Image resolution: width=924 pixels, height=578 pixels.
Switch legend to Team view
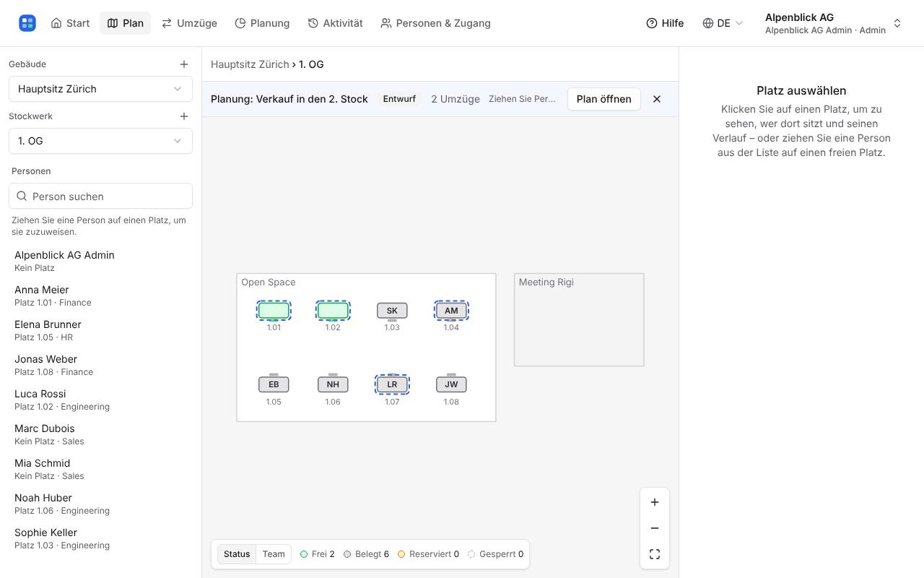coord(274,554)
